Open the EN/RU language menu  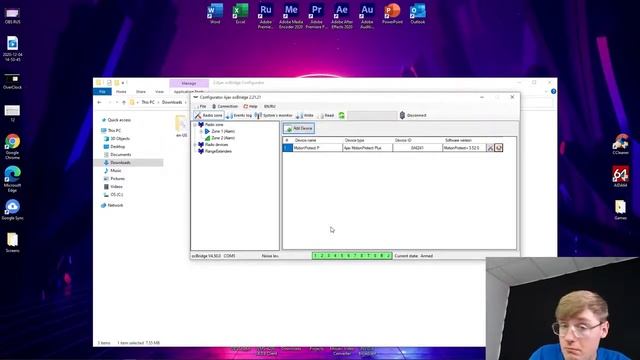pos(269,107)
